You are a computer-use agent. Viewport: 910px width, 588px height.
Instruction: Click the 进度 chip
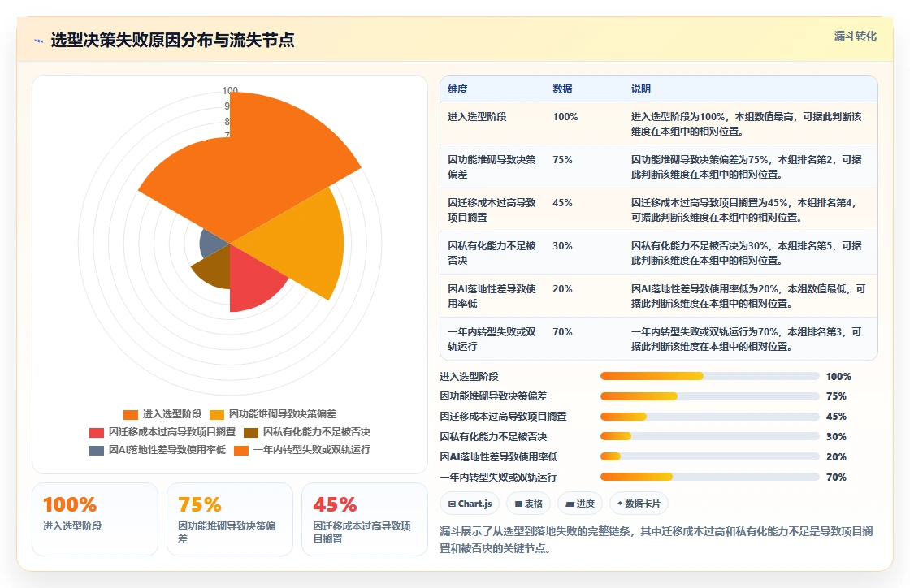[x=580, y=504]
